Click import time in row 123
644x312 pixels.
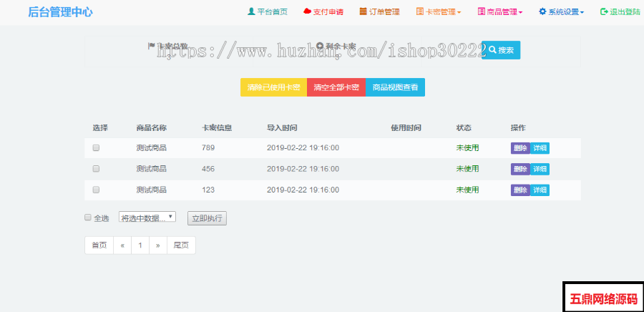303,190
